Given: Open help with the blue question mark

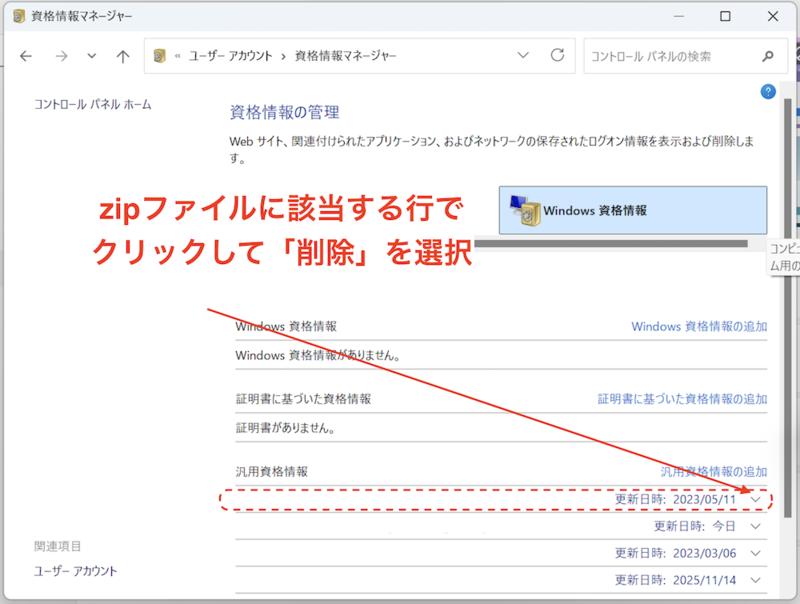Looking at the screenshot, I should 768,92.
